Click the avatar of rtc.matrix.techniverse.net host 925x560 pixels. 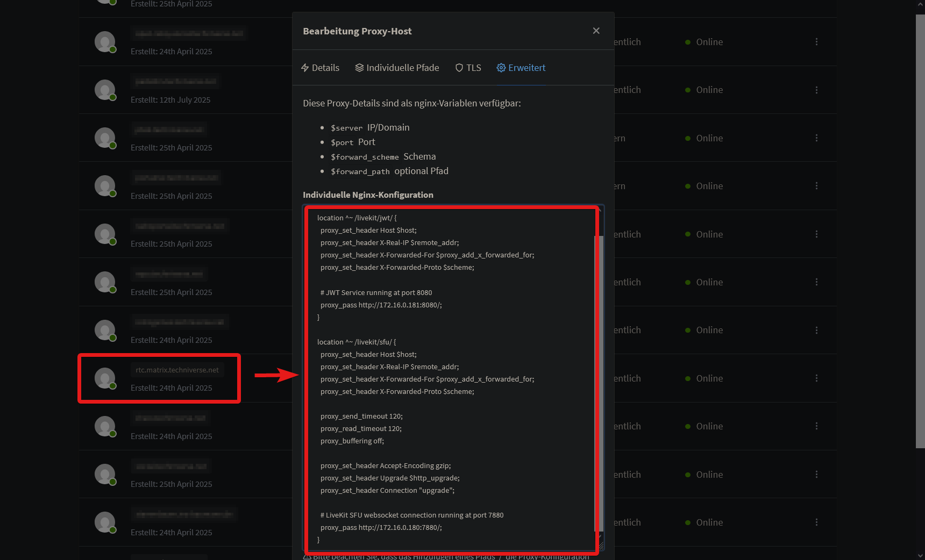tap(105, 378)
